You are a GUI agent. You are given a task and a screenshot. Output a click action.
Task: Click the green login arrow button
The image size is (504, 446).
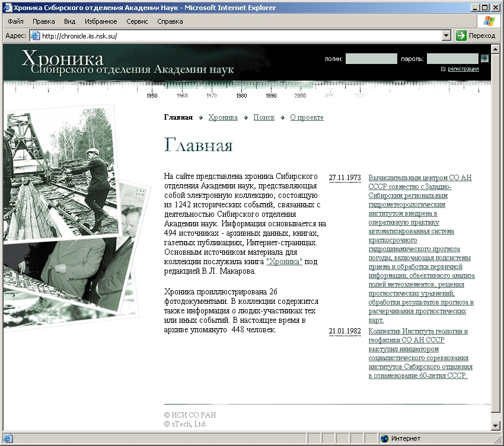coord(484,59)
